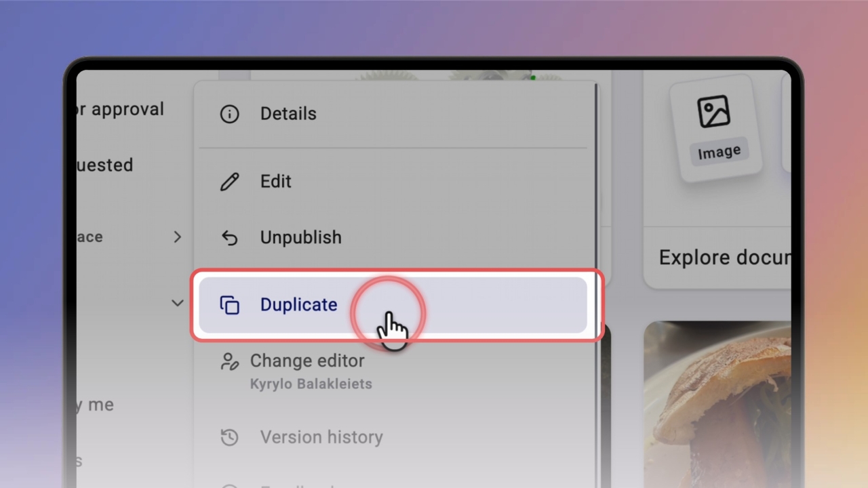
Task: Click the sidebar item ending 'approval'
Action: pos(120,109)
